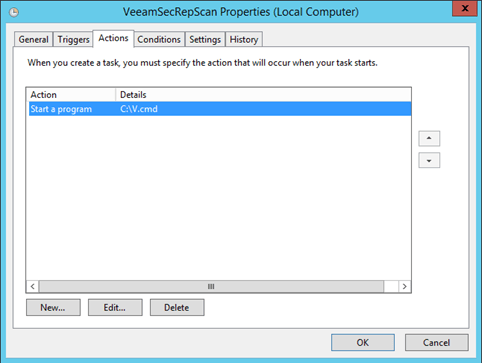482x364 pixels.
Task: Delete the selected action
Action: pos(177,307)
